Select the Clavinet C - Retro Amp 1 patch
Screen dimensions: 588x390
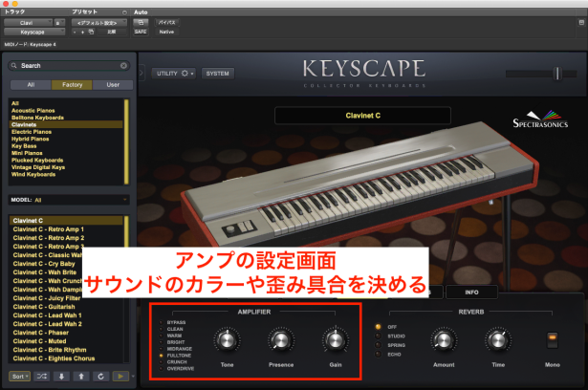click(x=49, y=229)
